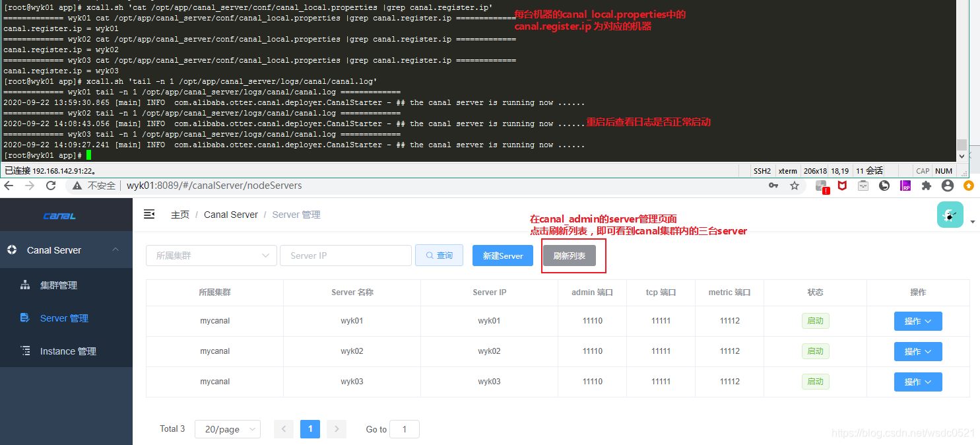
Task: Collapse the Canal Server sidebar menu
Action: [x=66, y=250]
